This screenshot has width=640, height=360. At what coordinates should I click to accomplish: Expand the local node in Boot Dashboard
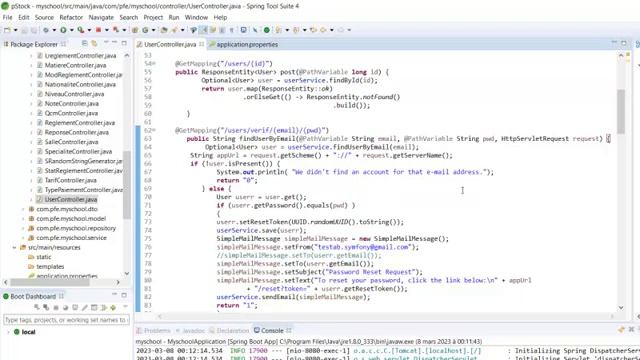tap(8, 332)
